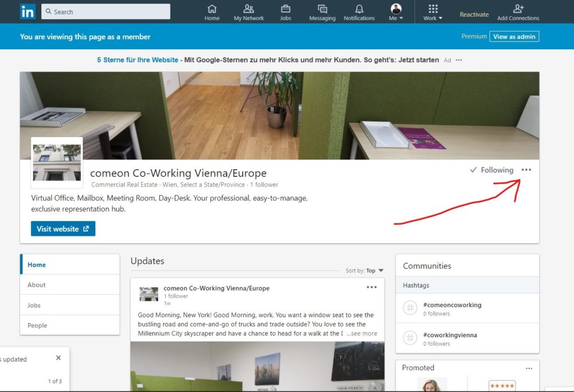The image size is (574, 392).
Task: Open the #comeoncoworking hashtag
Action: (452, 305)
